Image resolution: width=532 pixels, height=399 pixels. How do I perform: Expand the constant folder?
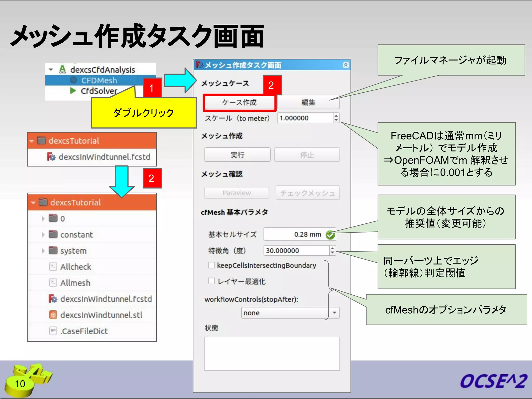pyautogui.click(x=43, y=235)
